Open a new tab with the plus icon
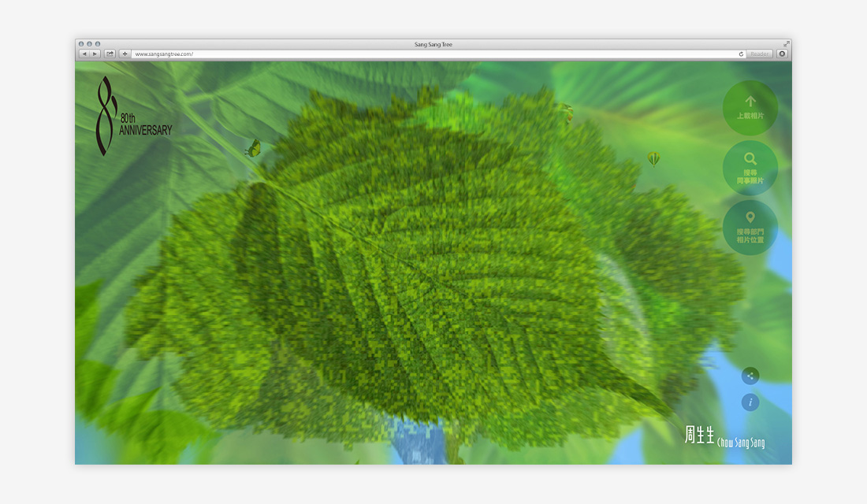The height and width of the screenshot is (504, 867). (x=124, y=54)
